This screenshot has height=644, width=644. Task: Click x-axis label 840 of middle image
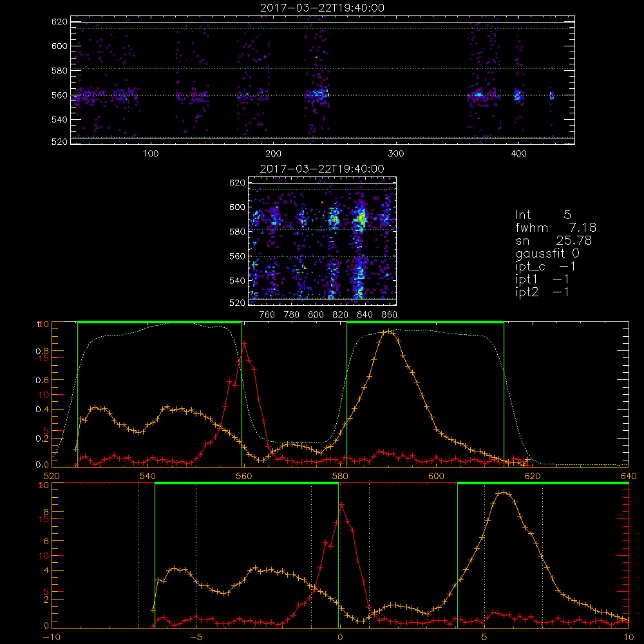pos(365,315)
